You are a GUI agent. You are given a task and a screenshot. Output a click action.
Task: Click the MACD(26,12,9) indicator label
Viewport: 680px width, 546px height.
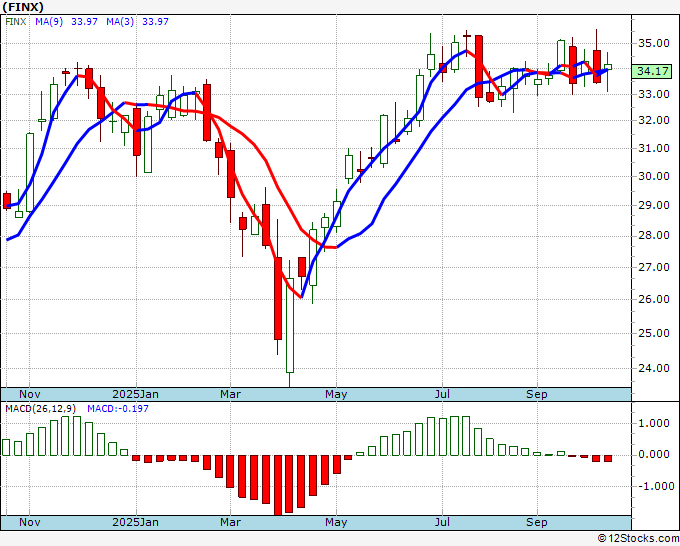(41, 409)
